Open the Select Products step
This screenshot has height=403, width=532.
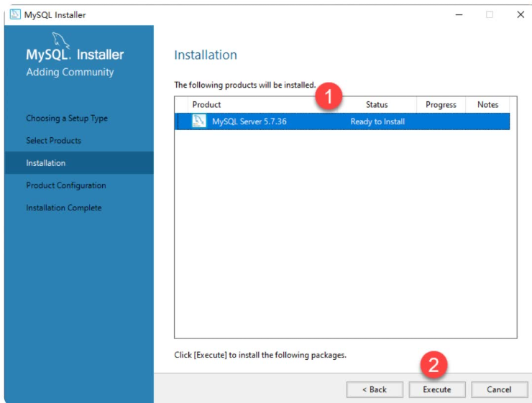tap(54, 140)
